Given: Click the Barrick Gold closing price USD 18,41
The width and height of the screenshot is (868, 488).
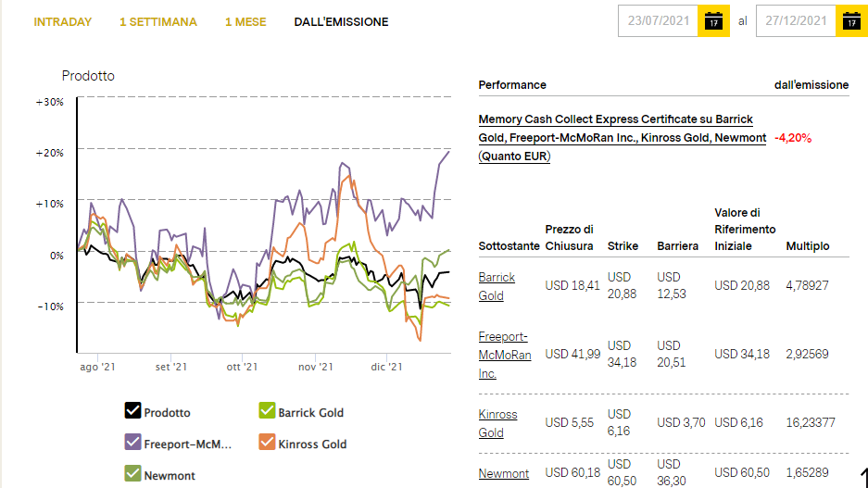Looking at the screenshot, I should (x=572, y=285).
